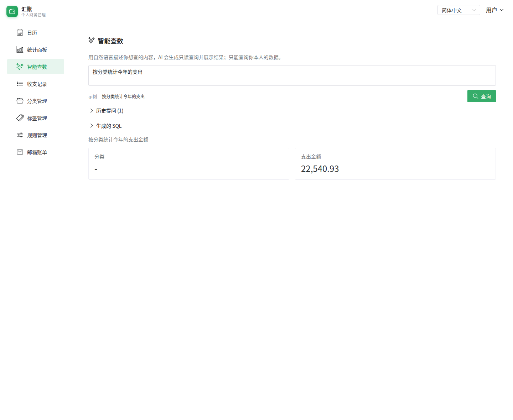Click the sparkle icon beside sidebar 智能查数
The image size is (513, 420).
(20, 67)
